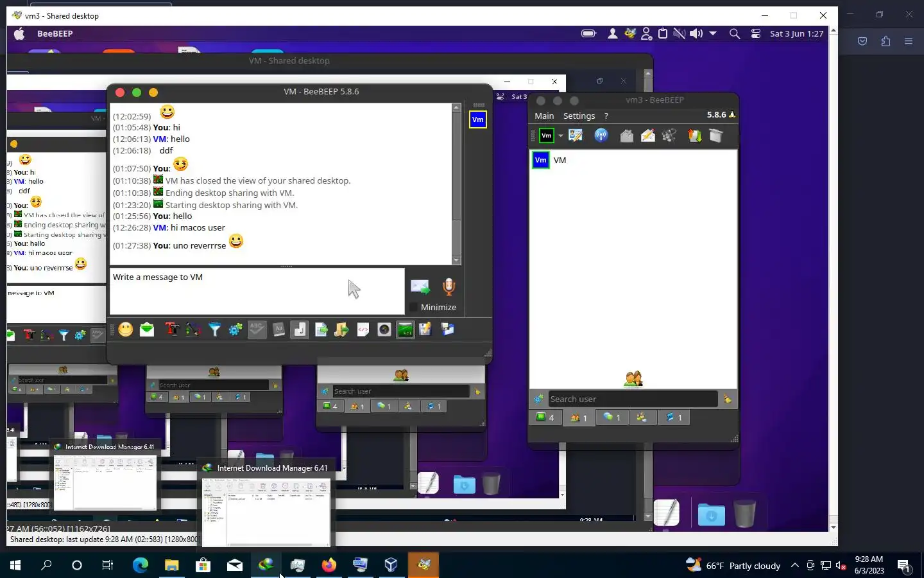The height and width of the screenshot is (578, 924).
Task: Open the 66°F Partly cloudy weather widget
Action: pos(733,565)
